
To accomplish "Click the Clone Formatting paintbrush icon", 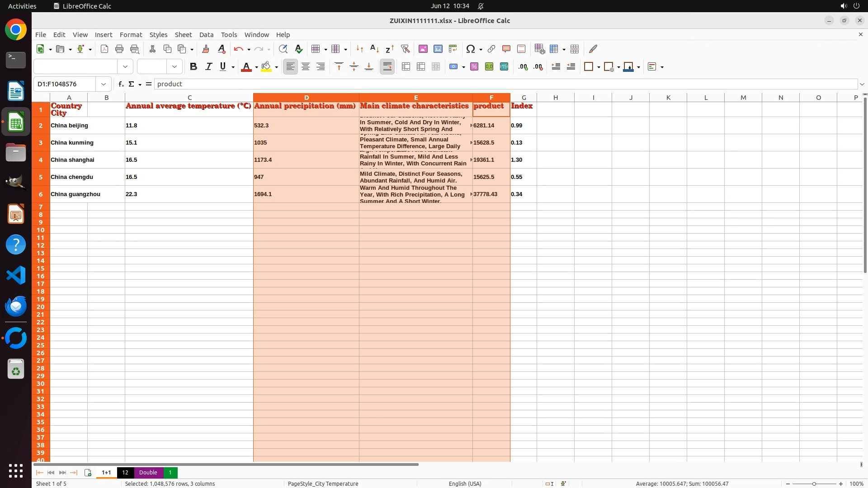I will click(206, 49).
